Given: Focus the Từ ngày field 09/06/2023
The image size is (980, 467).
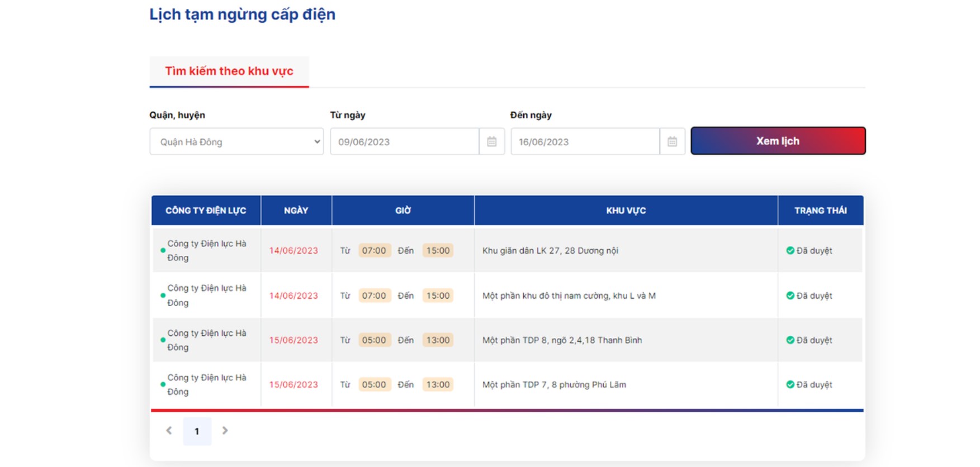Looking at the screenshot, I should pyautogui.click(x=405, y=142).
